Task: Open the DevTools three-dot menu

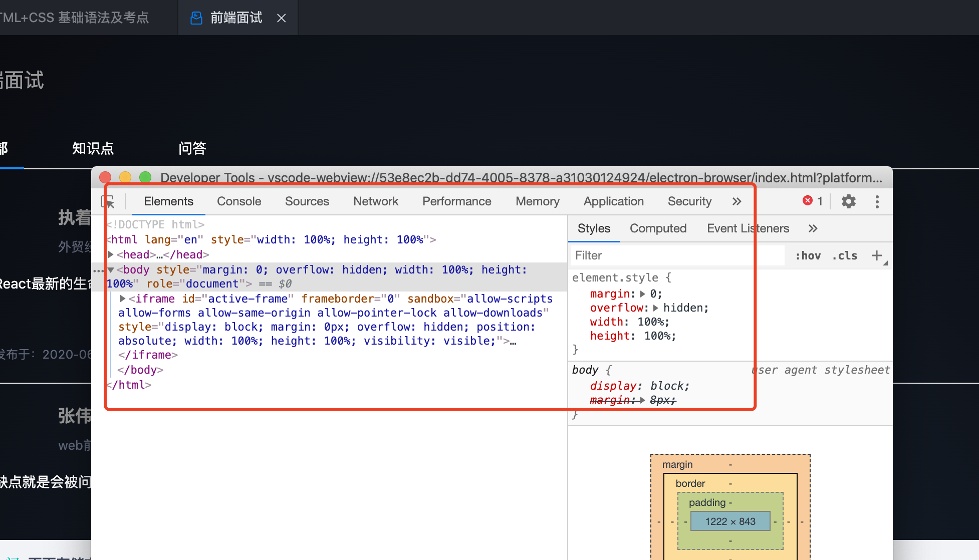Action: click(x=877, y=201)
